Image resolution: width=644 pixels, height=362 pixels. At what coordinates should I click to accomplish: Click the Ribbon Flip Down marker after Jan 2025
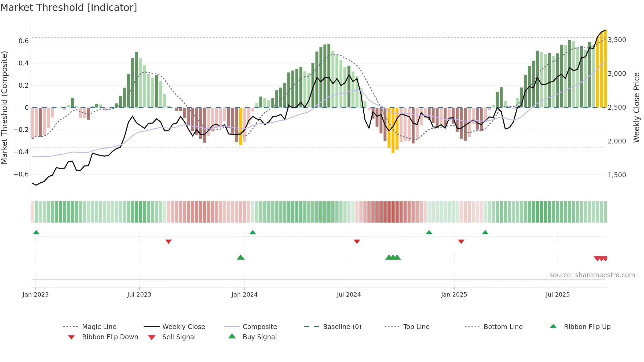coord(461,242)
